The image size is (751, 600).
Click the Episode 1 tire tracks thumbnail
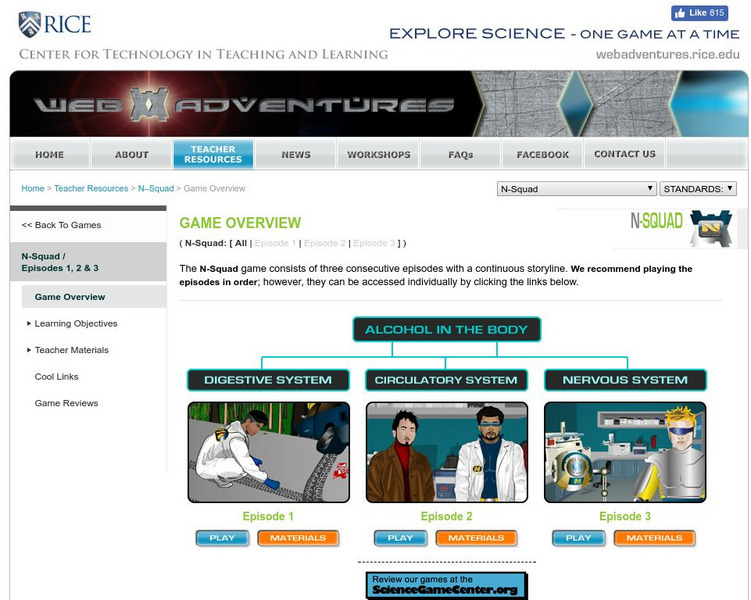pyautogui.click(x=269, y=452)
